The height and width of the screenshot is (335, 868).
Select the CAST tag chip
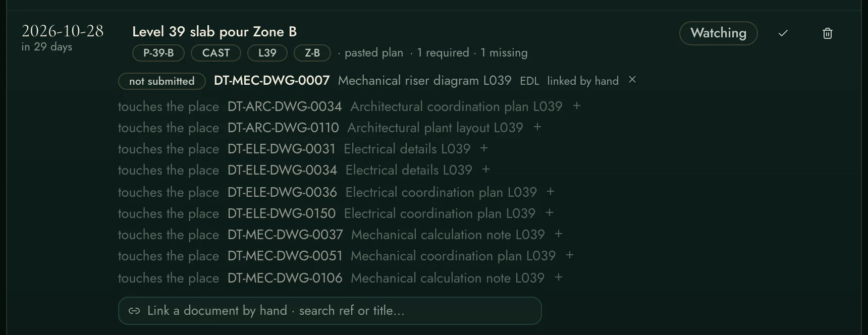tap(216, 53)
